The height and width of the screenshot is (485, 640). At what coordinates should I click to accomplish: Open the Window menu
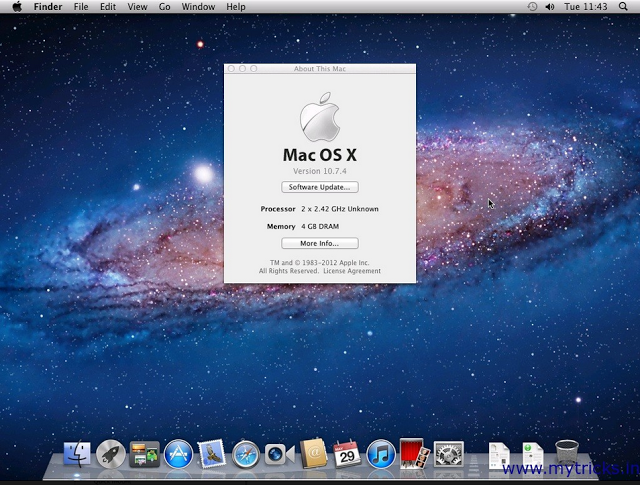(198, 7)
